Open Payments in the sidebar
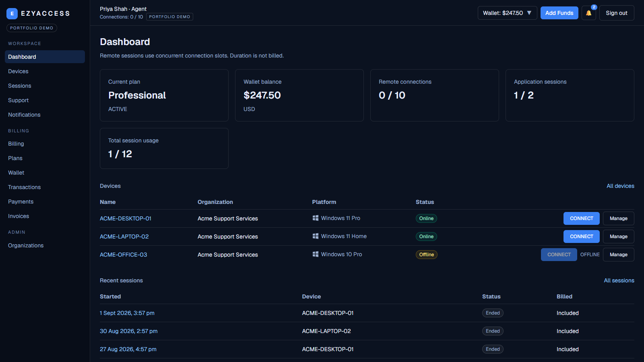This screenshot has height=362, width=644. 45,202
